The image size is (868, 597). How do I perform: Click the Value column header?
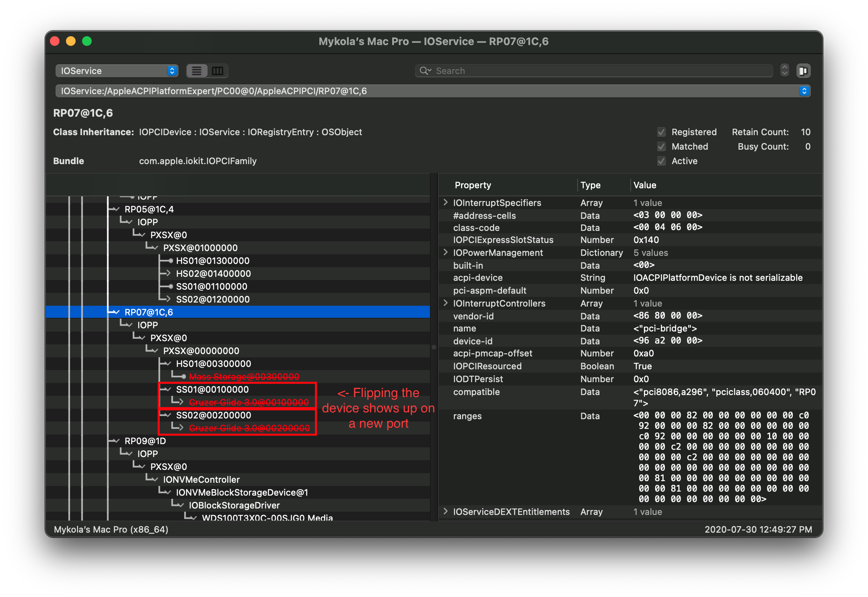644,185
